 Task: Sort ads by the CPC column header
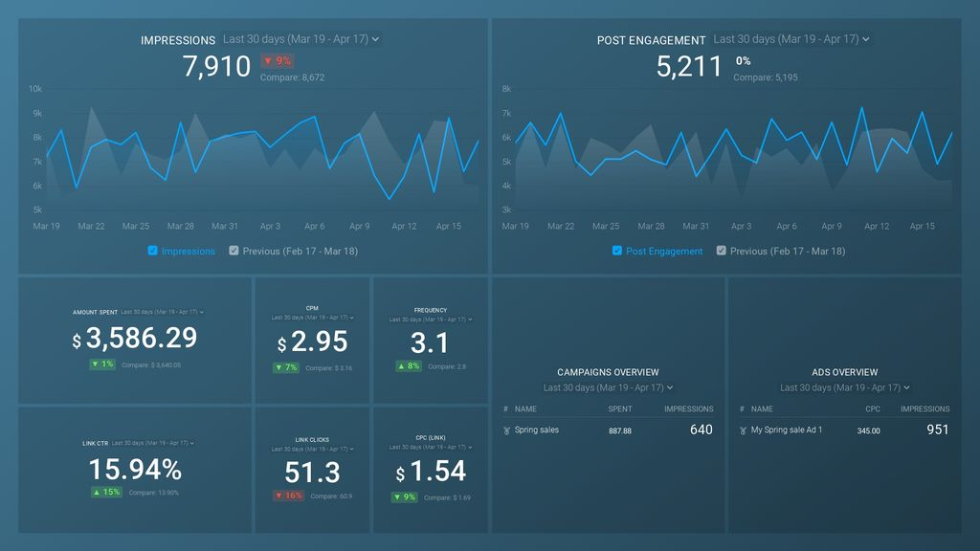coord(873,408)
